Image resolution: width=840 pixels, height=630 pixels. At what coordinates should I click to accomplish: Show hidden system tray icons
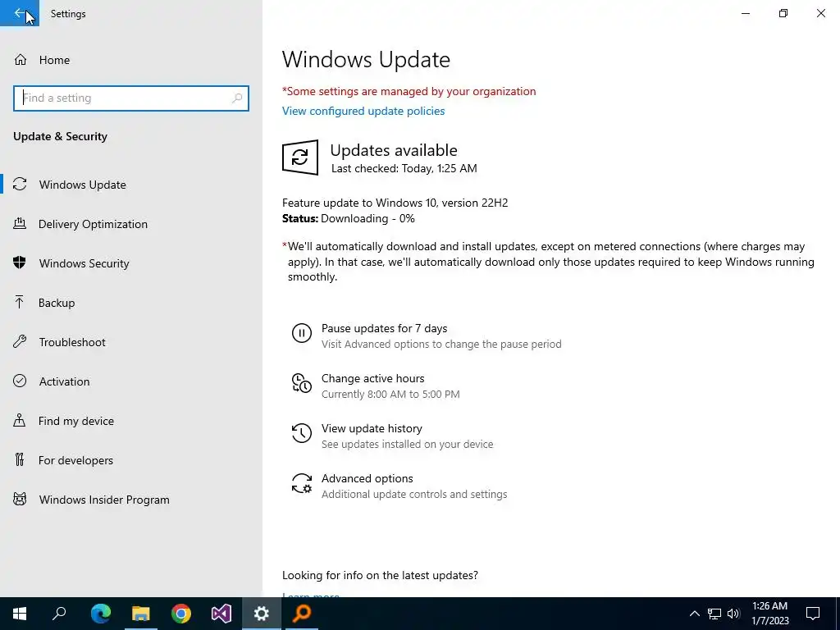(694, 614)
